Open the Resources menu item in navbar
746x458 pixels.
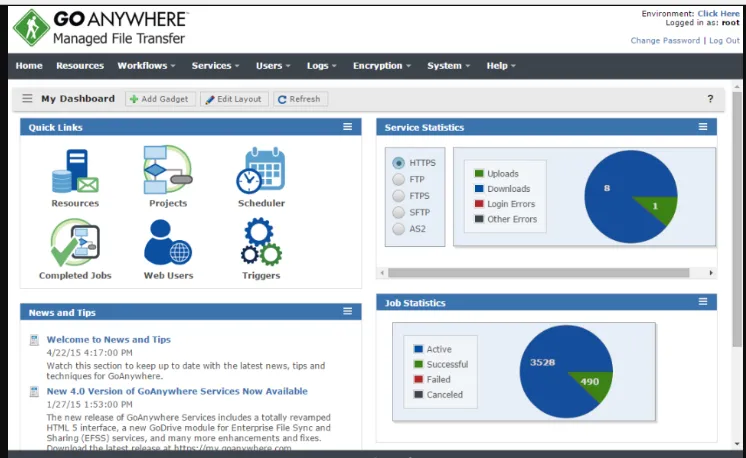[80, 66]
